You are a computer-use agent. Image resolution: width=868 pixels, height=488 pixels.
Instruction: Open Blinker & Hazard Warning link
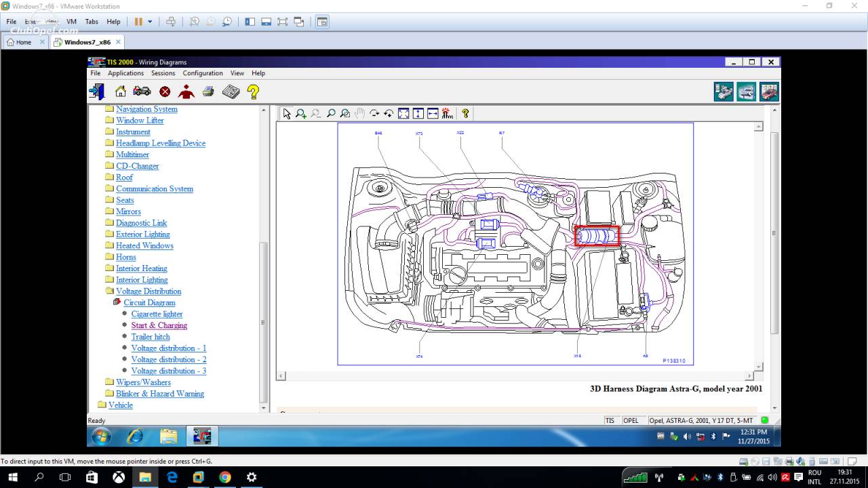(160, 394)
